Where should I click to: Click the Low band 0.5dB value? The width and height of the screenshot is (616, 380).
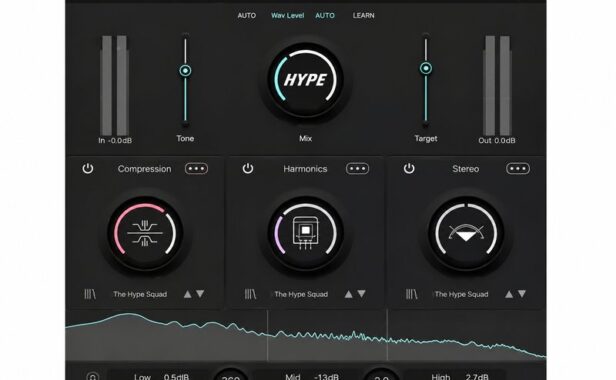coord(176,376)
